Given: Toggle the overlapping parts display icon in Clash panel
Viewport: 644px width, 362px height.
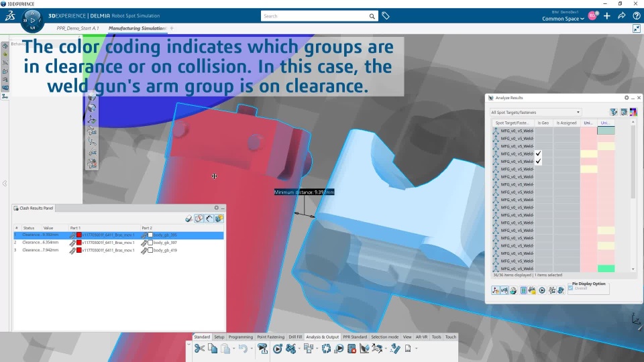Looking at the screenshot, I should point(199,219).
